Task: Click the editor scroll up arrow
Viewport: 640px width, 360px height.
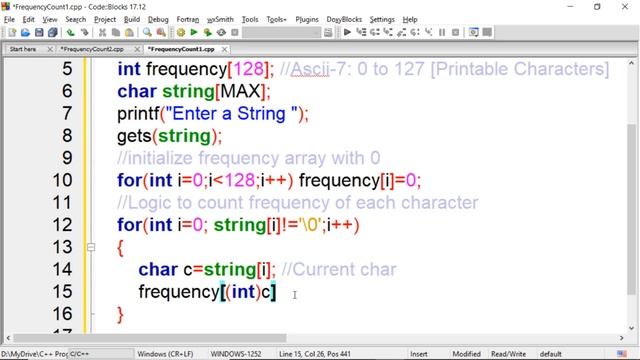Action: point(631,63)
